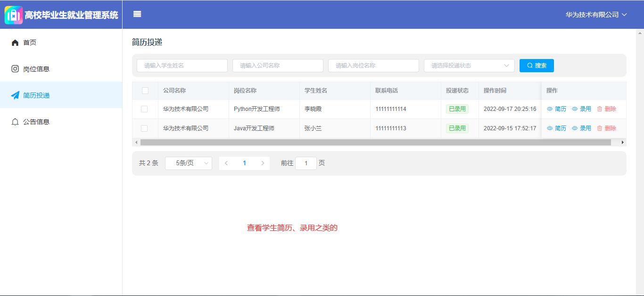644x296 pixels.
Task: Click the hamburger menu collapse icon
Action: [137, 14]
